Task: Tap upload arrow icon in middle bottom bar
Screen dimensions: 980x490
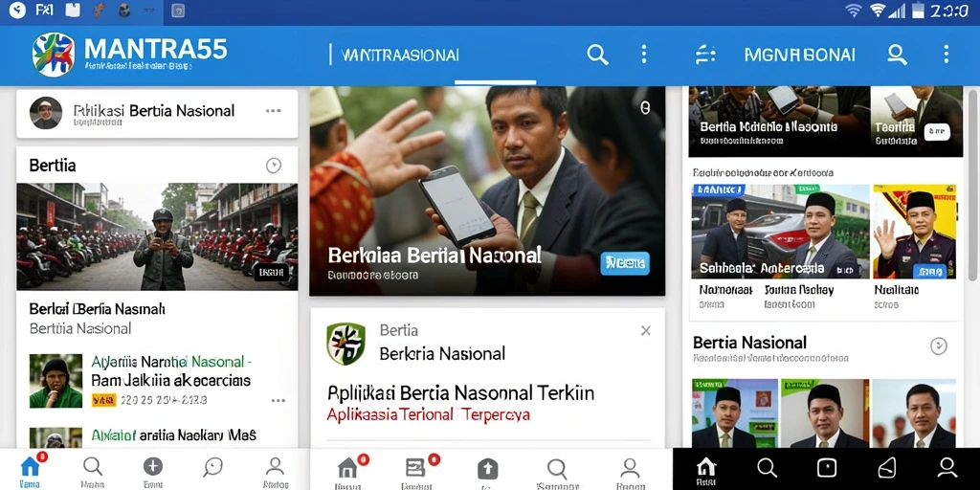Action: click(x=487, y=470)
